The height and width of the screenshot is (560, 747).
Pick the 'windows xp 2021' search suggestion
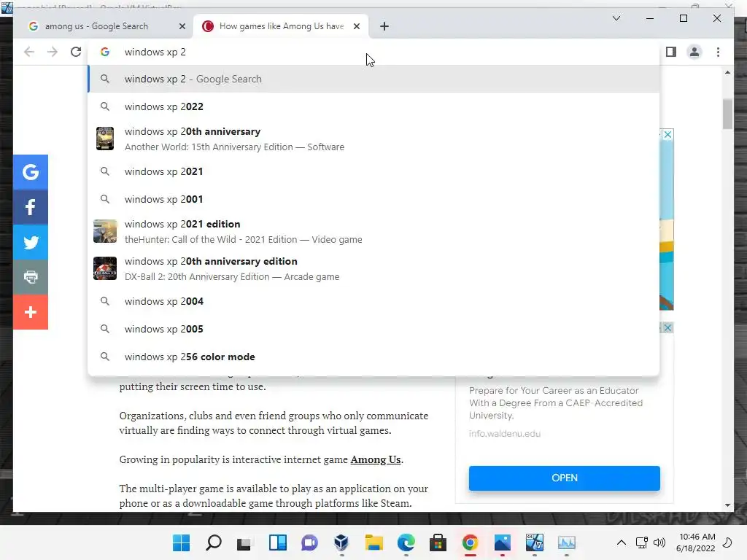pos(374,171)
